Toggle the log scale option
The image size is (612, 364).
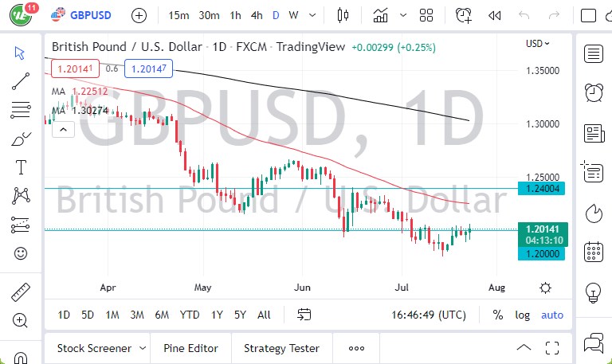pos(522,315)
